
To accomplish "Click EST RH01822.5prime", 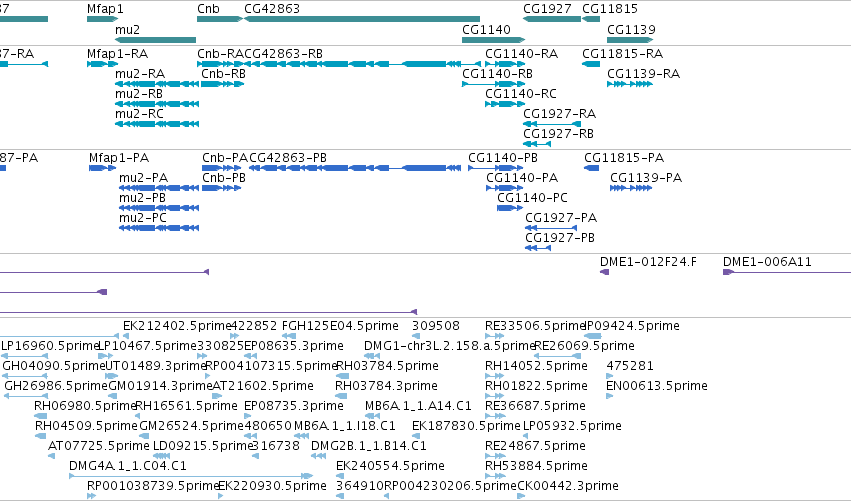I will [x=536, y=386].
